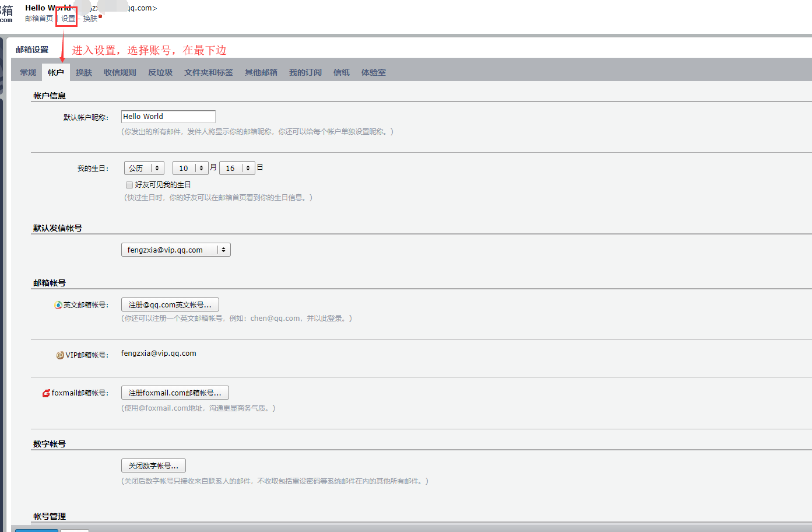Go to 邮箱首页 mailbox home

39,19
